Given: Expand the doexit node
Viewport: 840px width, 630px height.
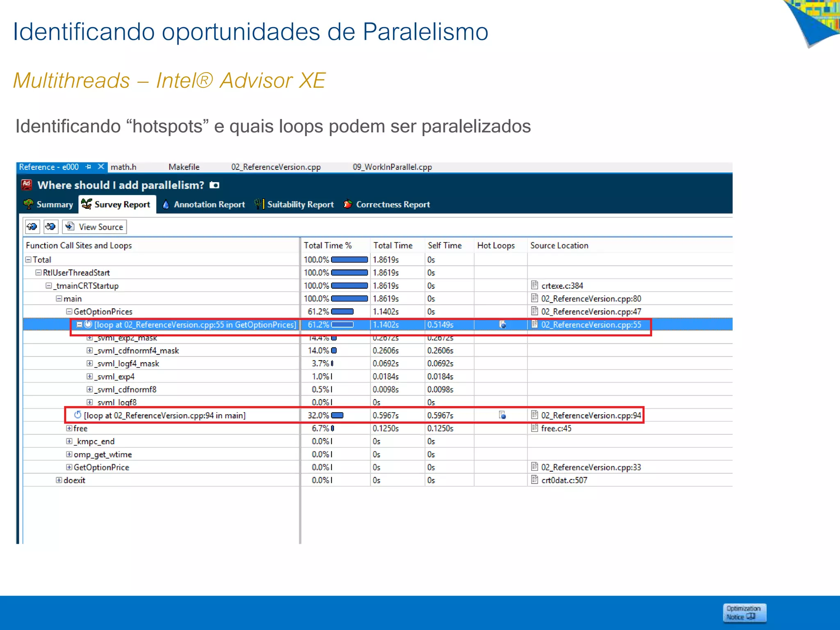Looking at the screenshot, I should pos(59,480).
